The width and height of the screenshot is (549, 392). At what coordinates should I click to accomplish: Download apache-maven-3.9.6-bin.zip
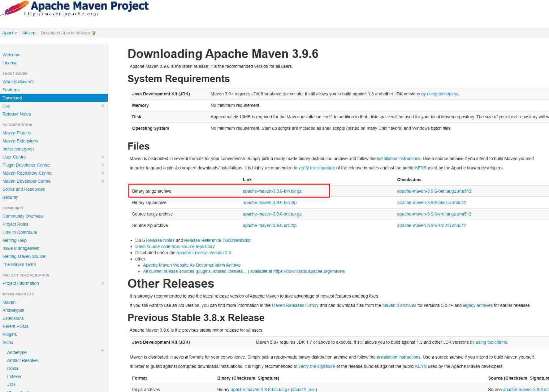[x=270, y=203]
